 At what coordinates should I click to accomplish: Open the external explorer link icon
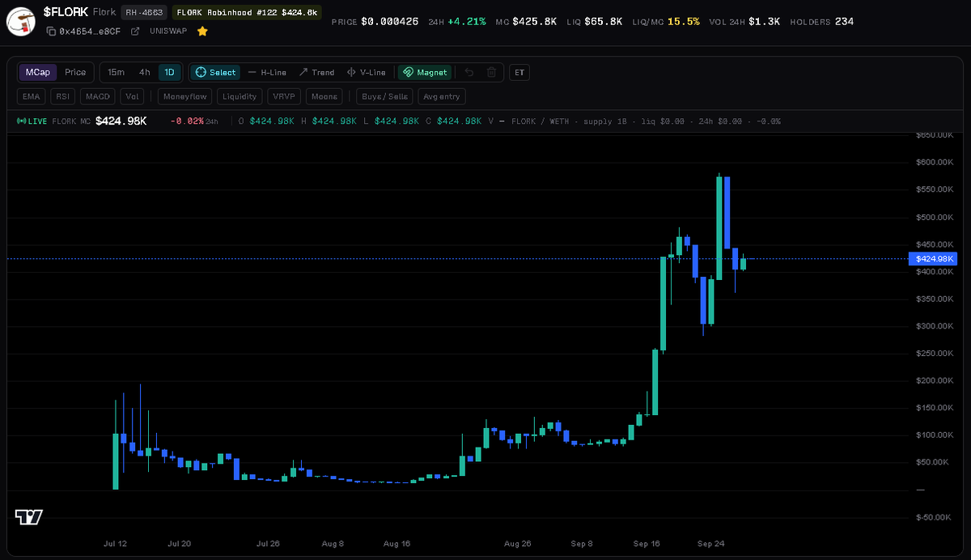coord(134,31)
